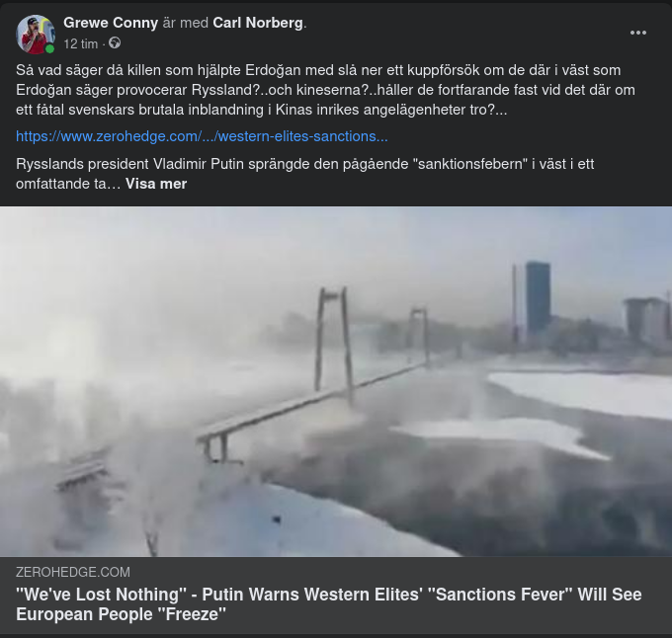Click the snowy bench in the photo foreground
Viewport: 672px width, 638px height.
pos(82,473)
